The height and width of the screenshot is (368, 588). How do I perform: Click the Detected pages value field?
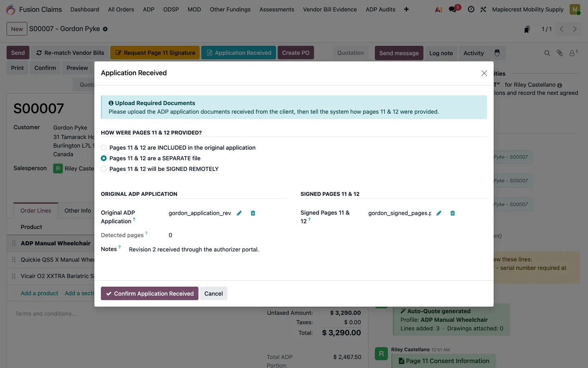click(x=170, y=235)
